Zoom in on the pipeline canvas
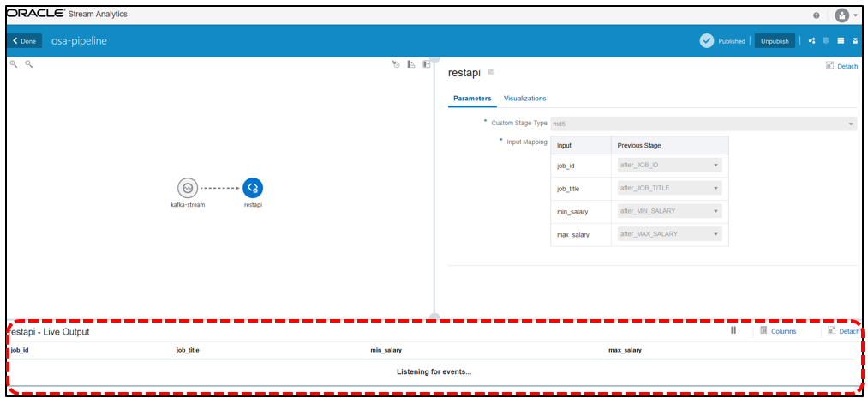 pyautogui.click(x=14, y=64)
